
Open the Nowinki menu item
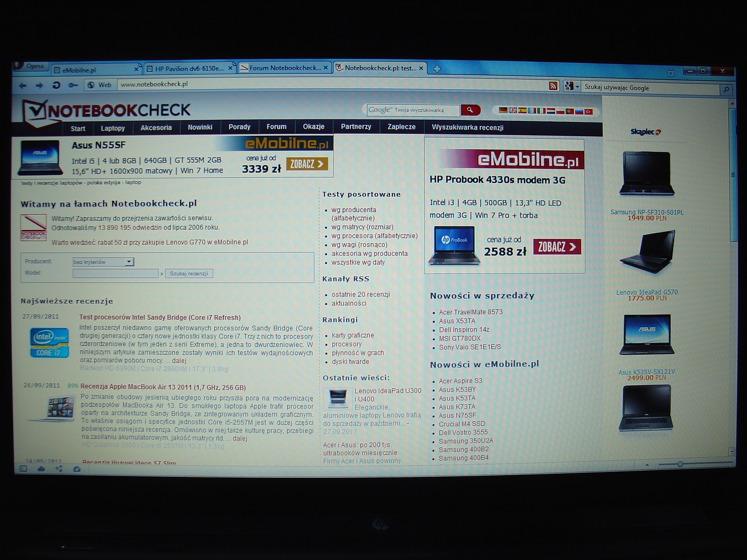200,127
